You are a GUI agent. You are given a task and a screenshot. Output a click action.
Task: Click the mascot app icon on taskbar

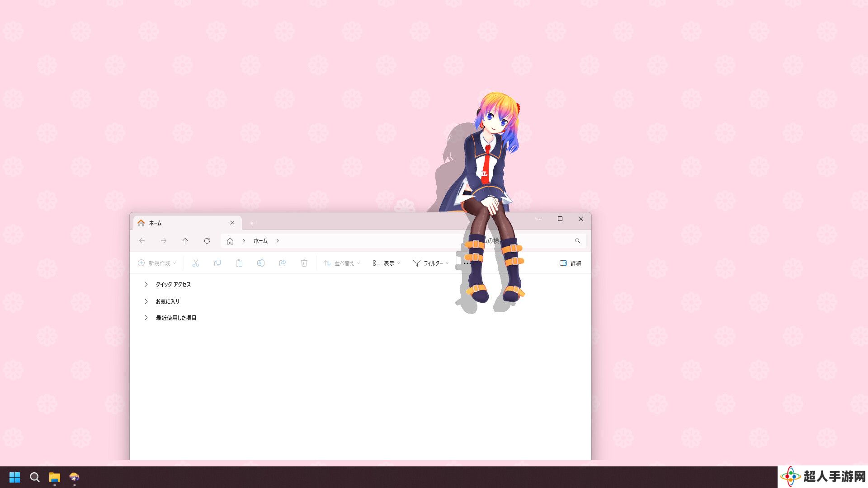[x=75, y=477]
